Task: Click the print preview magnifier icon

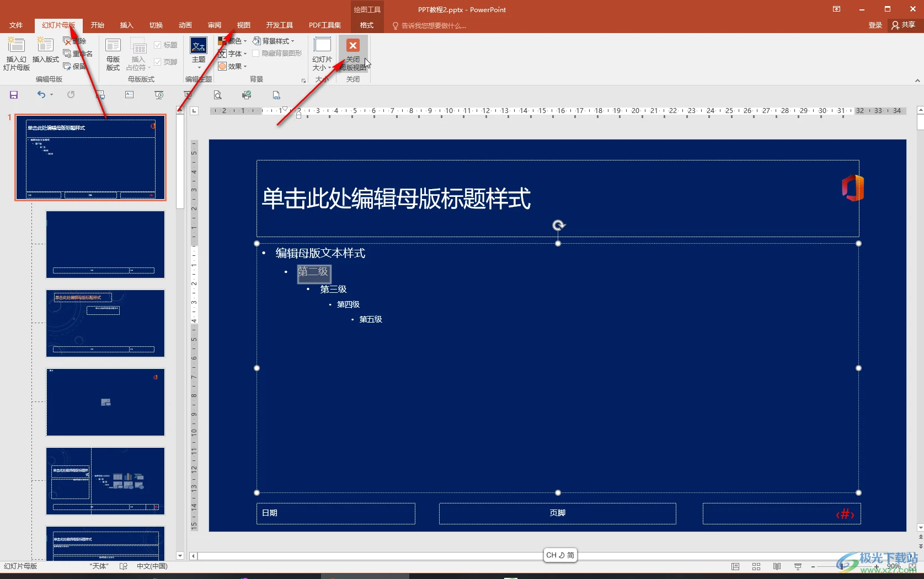Action: click(218, 95)
